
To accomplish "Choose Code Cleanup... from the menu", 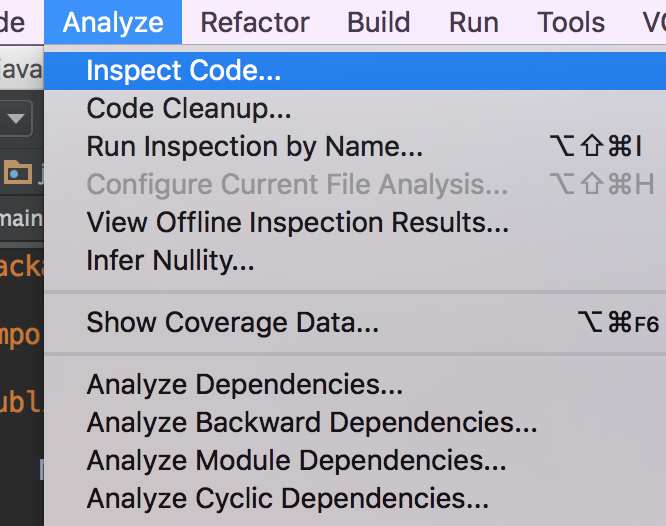I will 189,108.
